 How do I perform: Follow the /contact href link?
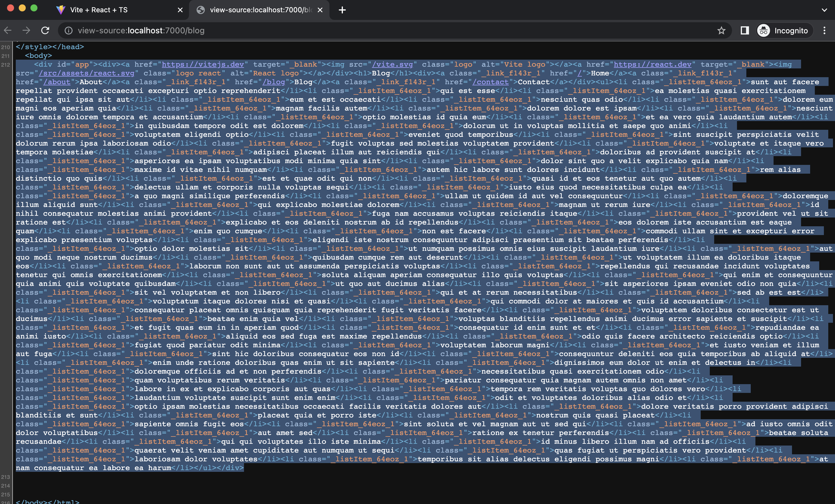coord(490,82)
